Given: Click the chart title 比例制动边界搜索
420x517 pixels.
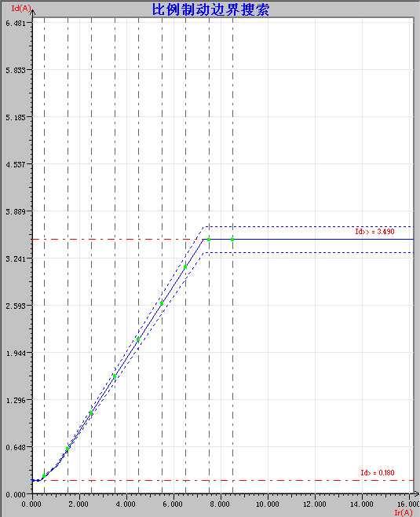Looking at the screenshot, I should (210, 9).
